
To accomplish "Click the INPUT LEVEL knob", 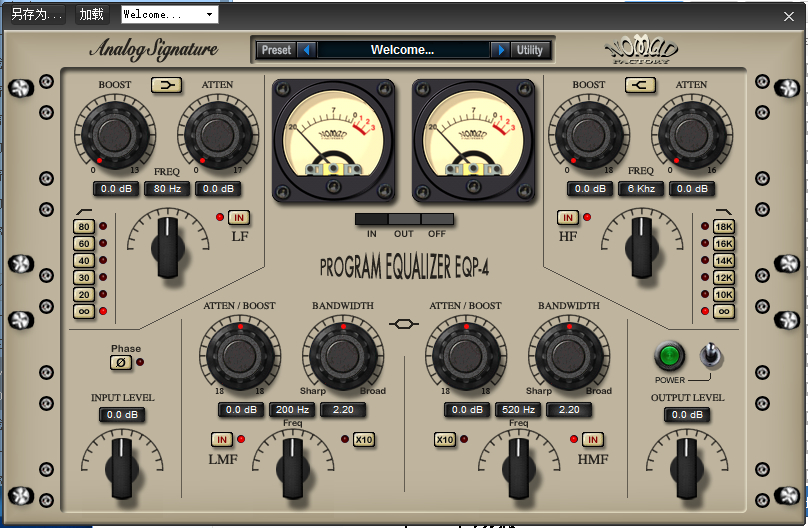I will coord(122,468).
